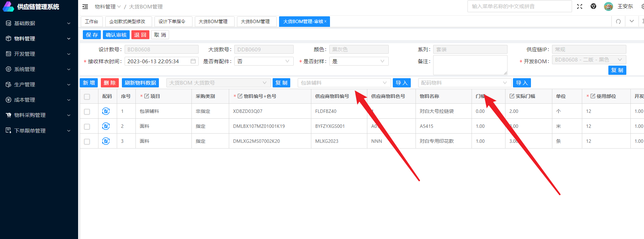The height and width of the screenshot is (239, 644).
Task: Click the sidebar collapse hamburger icon
Action: [85, 6]
